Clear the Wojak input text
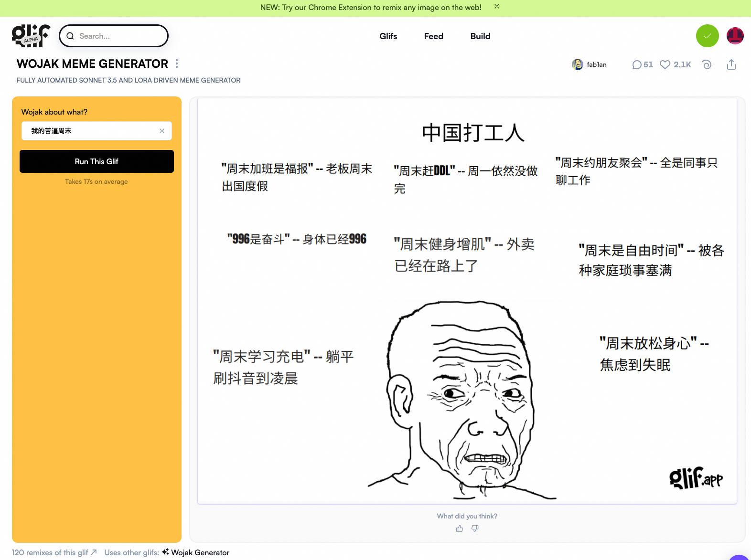Viewport: 751px width, 560px height. (162, 131)
